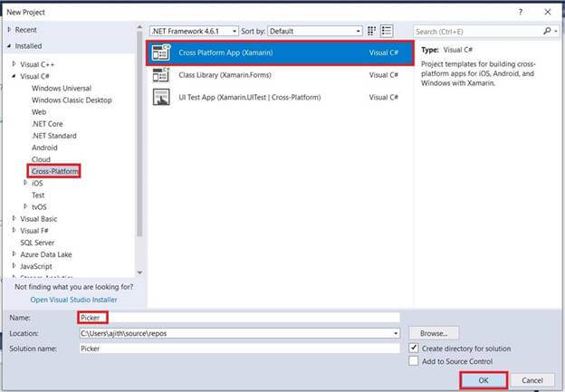The image size is (565, 392).
Task: Expand the Azure Data Lake node
Action: (14, 254)
